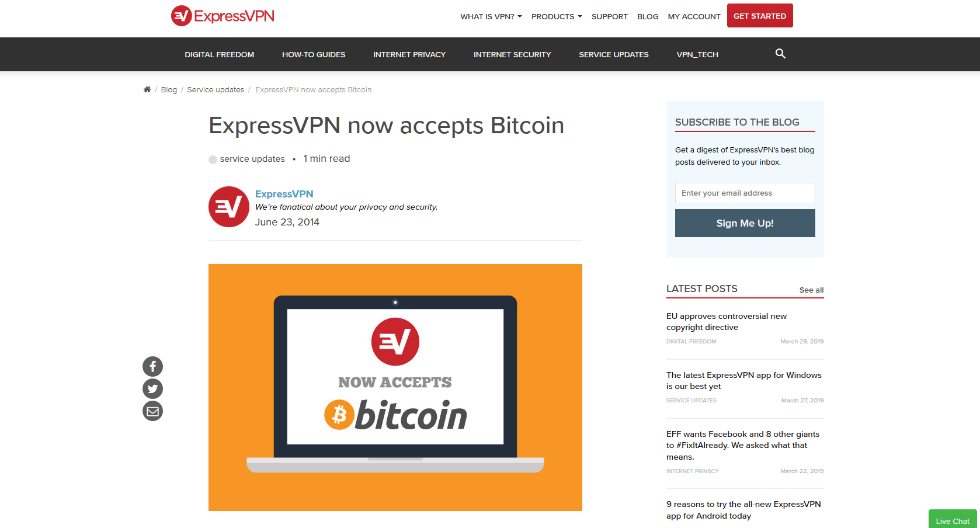Share article via Twitter icon

152,389
